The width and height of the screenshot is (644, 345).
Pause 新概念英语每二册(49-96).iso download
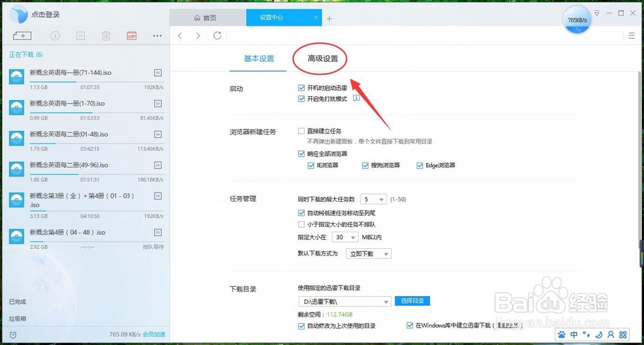coord(158,165)
